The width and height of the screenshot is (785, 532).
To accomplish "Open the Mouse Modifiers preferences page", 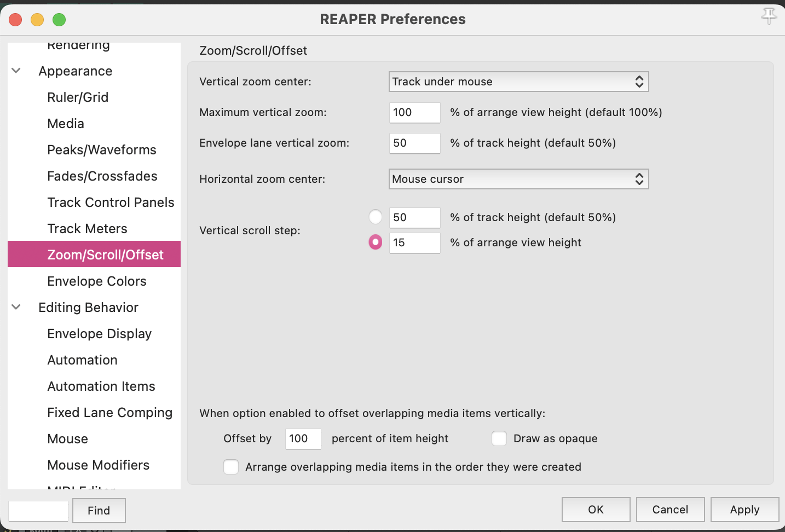I will pos(98,465).
